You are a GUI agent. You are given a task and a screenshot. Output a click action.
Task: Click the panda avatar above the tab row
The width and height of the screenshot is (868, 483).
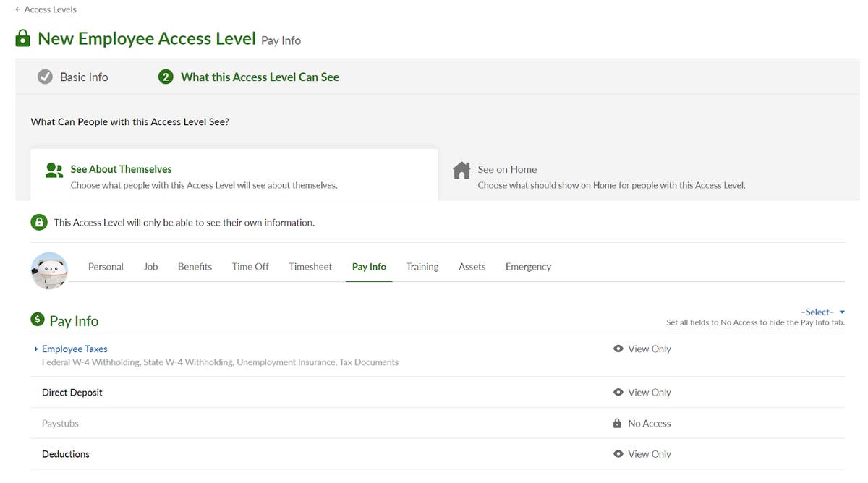49,270
